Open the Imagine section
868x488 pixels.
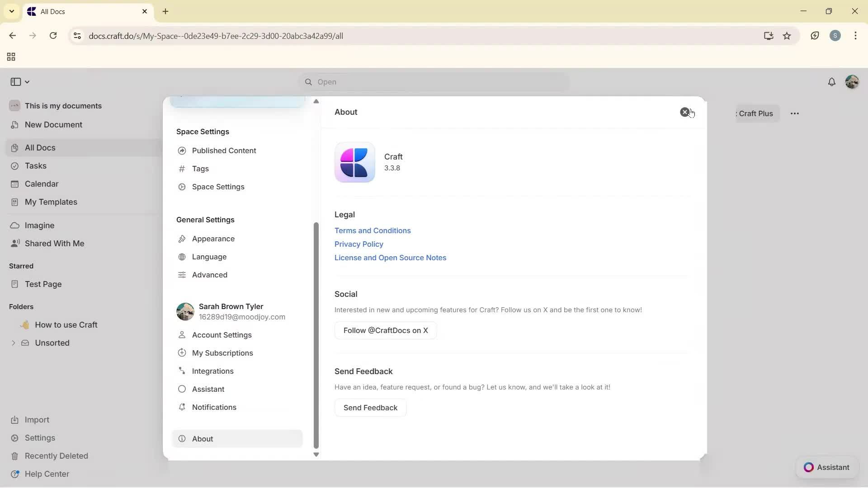click(39, 225)
